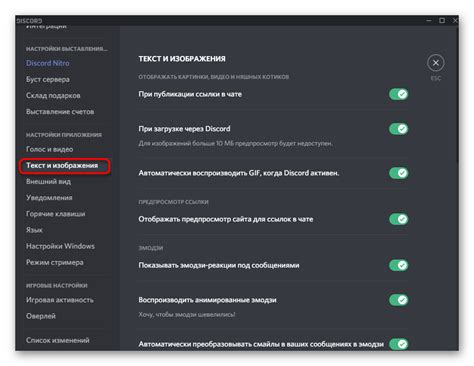Toggle emoji reactions under messages switch
The image size is (474, 366).
click(399, 265)
